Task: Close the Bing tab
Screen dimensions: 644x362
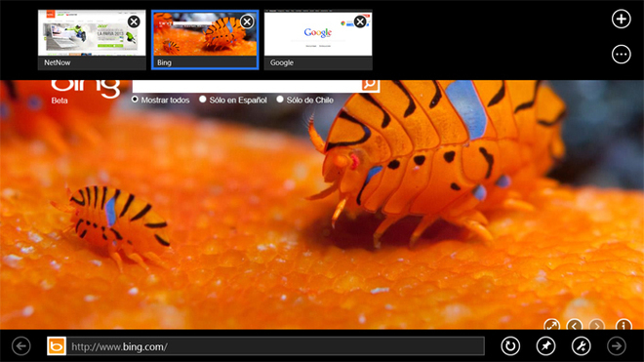Action: point(247,21)
